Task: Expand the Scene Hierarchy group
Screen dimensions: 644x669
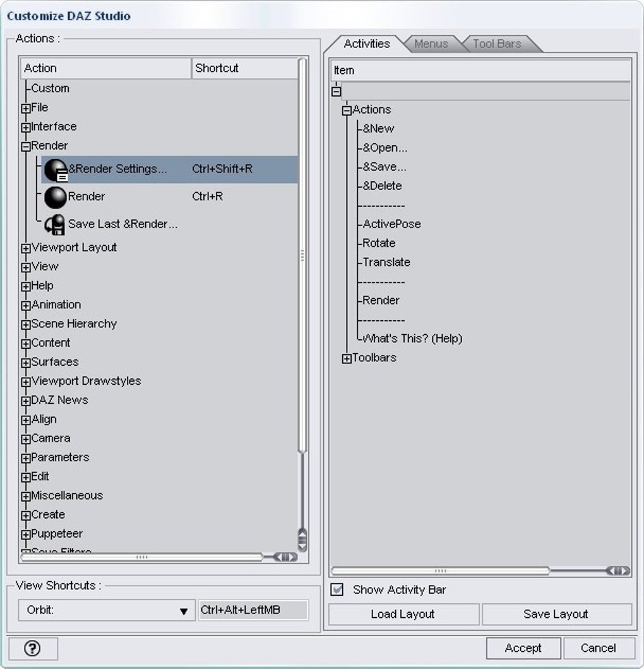Action: (x=26, y=325)
